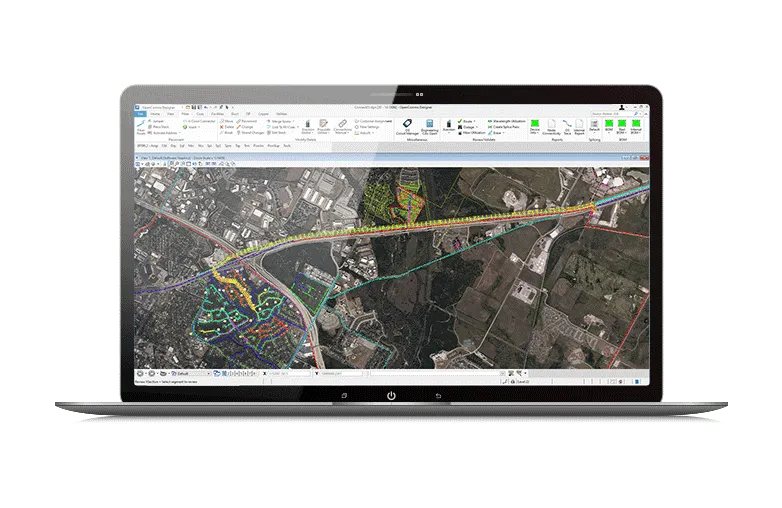Switch to the Home ribbon tab
The height and width of the screenshot is (508, 782).
154,114
